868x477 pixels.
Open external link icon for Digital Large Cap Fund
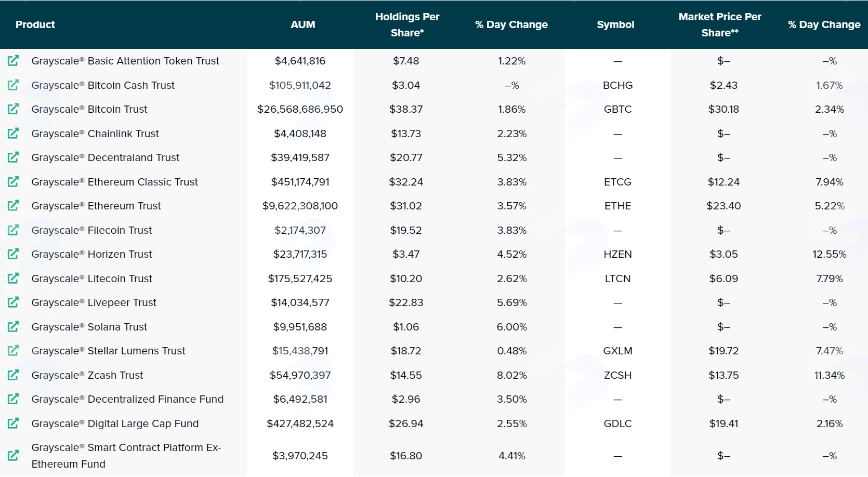point(13,423)
